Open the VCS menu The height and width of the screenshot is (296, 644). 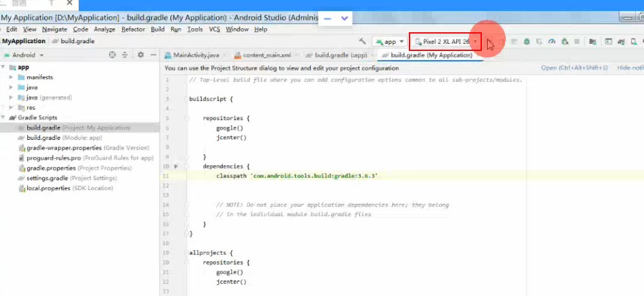(x=214, y=30)
